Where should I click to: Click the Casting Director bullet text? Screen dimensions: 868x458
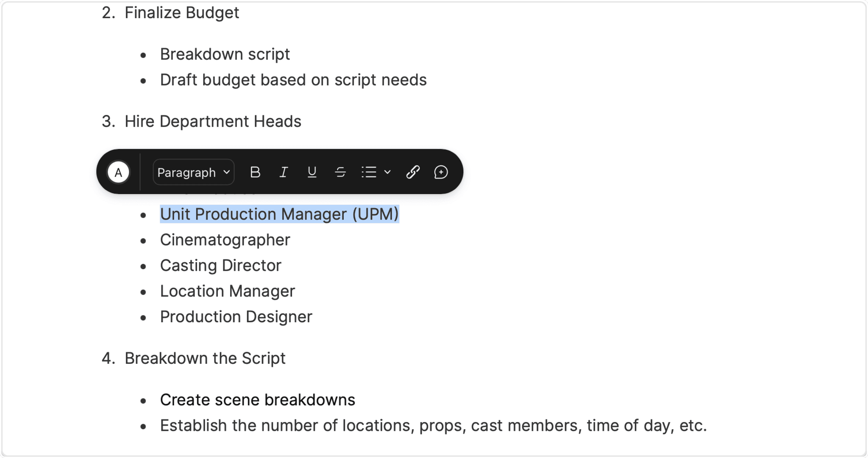pos(220,265)
